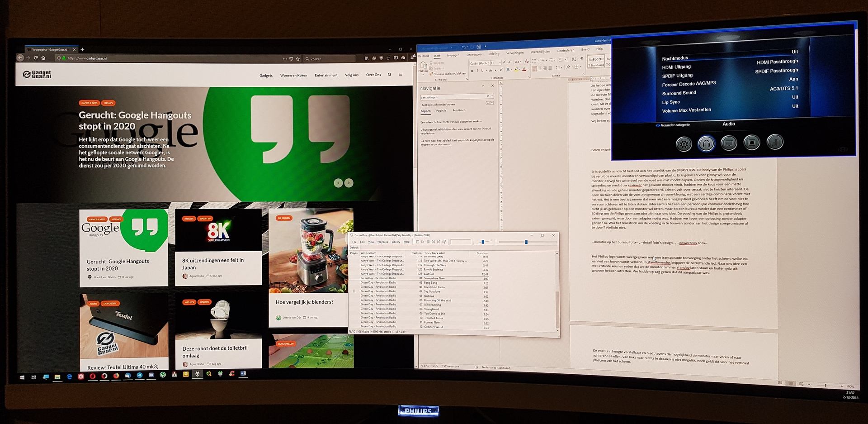Screen dimensions: 868x424
Task: Click the Word Undo arrow
Action: click(x=463, y=47)
